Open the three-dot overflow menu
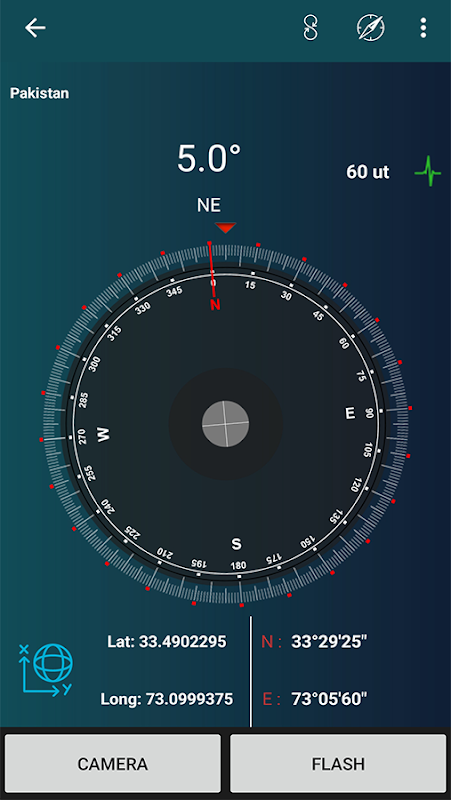Image resolution: width=451 pixels, height=800 pixels. point(423,28)
